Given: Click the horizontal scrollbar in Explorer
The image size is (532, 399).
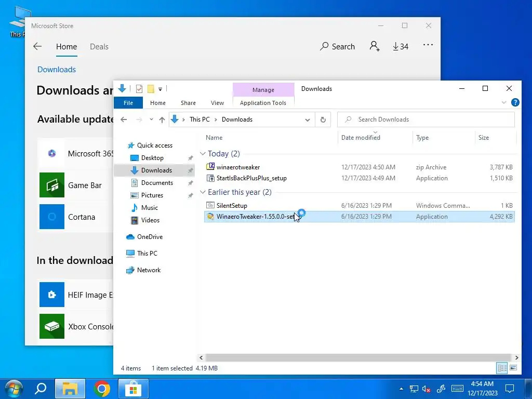Looking at the screenshot, I should point(358,357).
